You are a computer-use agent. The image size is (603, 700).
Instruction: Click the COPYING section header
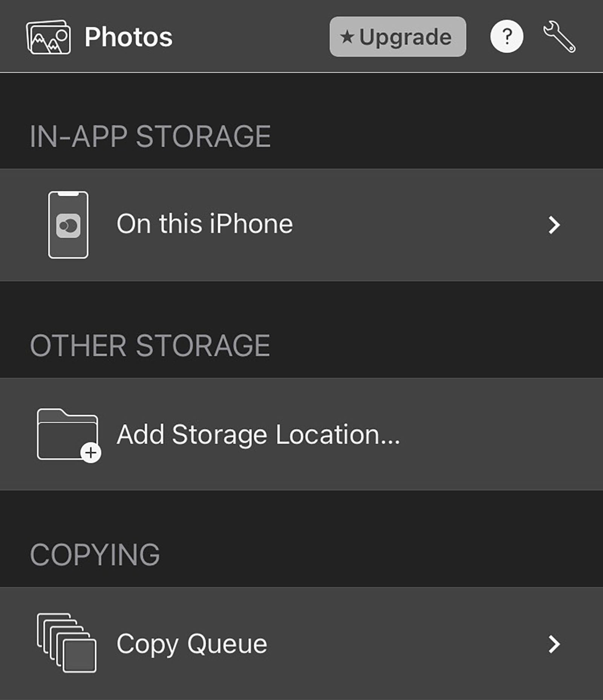click(95, 555)
